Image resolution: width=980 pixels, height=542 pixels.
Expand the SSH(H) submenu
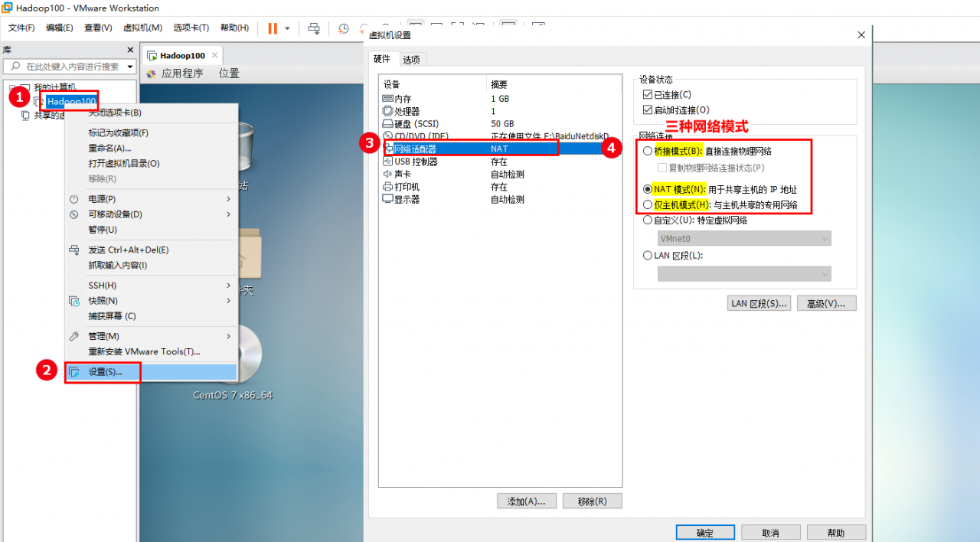tap(228, 286)
